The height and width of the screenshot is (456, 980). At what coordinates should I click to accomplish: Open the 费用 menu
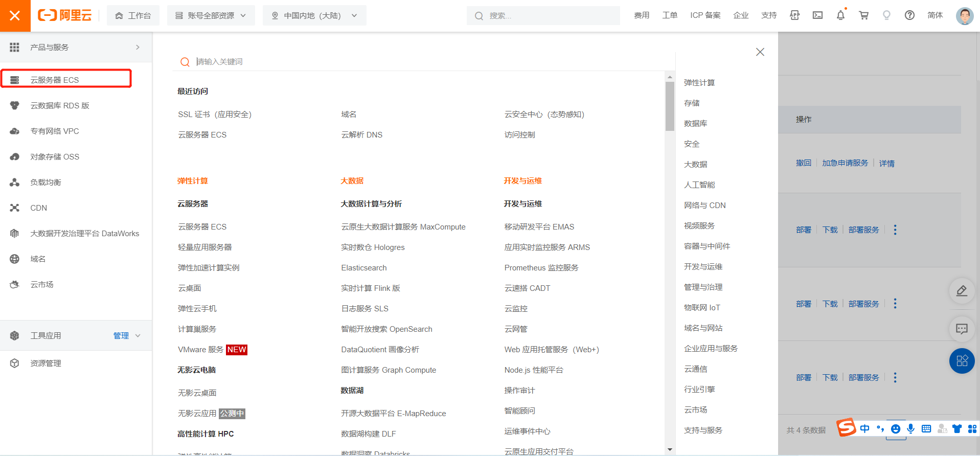point(642,15)
